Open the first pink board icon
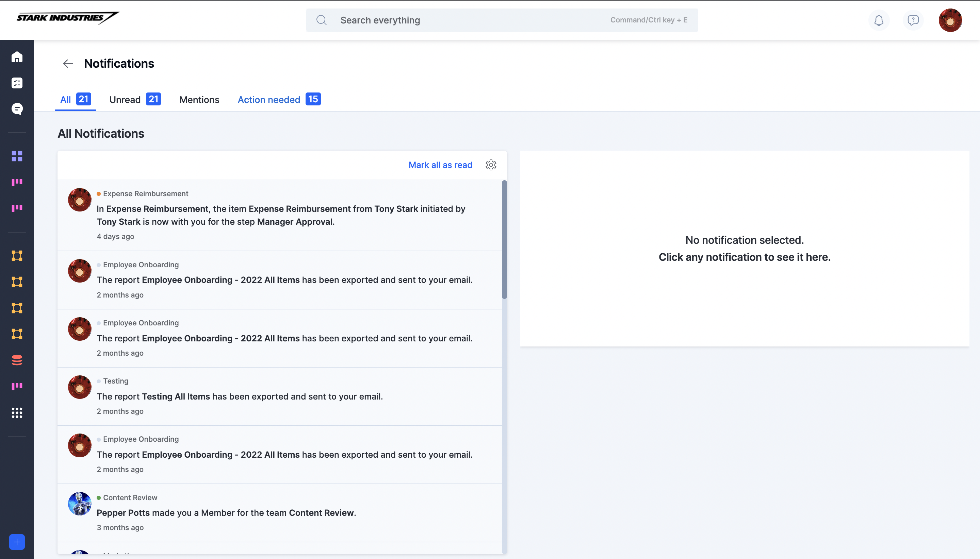This screenshot has height=559, width=980. coord(17,182)
